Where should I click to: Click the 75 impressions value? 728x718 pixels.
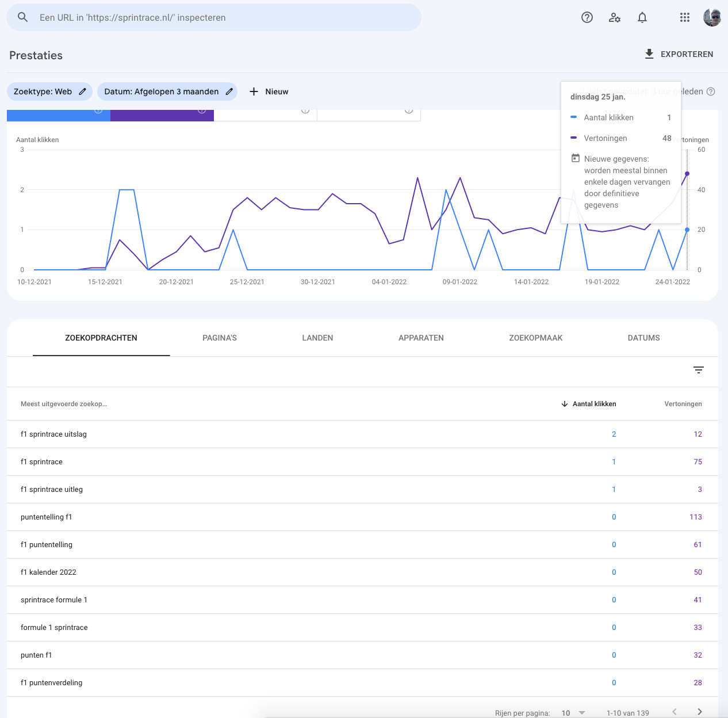click(698, 462)
